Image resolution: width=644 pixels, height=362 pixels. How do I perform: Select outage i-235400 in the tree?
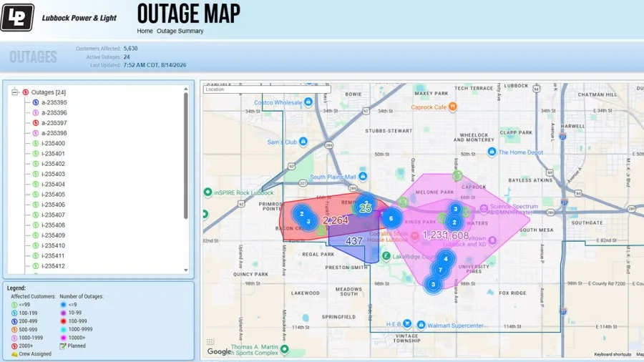coord(53,143)
